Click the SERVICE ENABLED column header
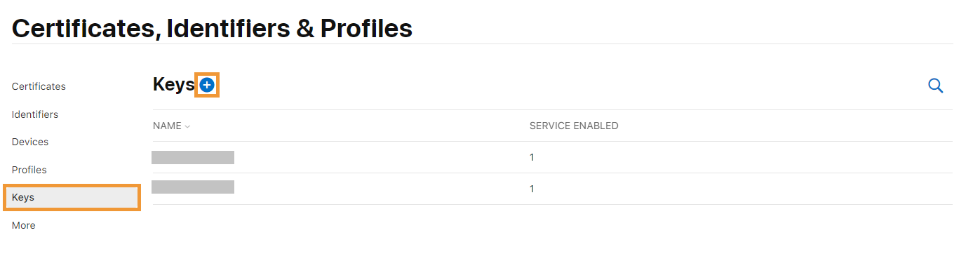 pos(574,126)
